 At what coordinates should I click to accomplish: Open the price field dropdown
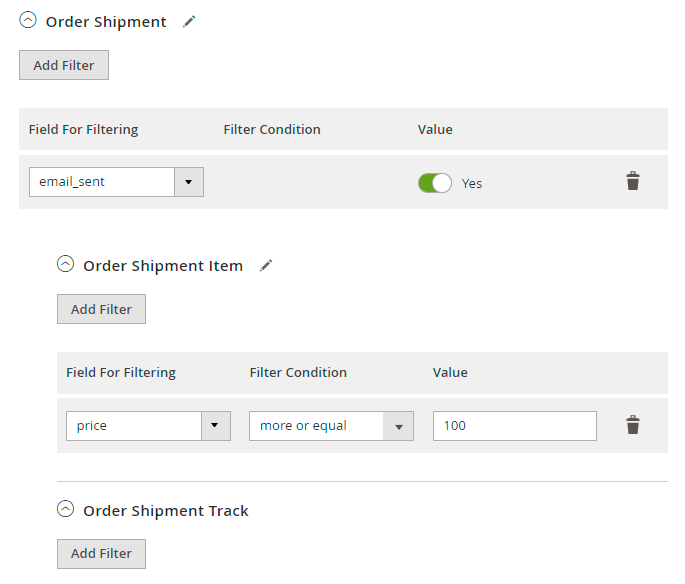149,426
